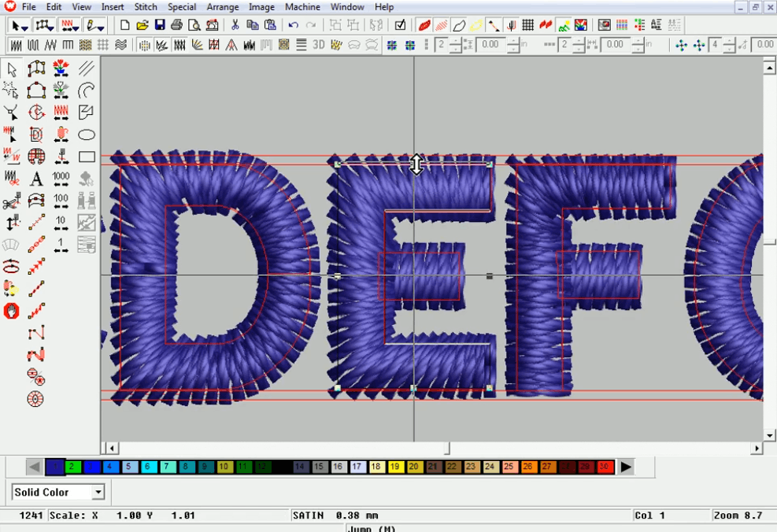Click the sewing machine output icon

tap(212, 24)
